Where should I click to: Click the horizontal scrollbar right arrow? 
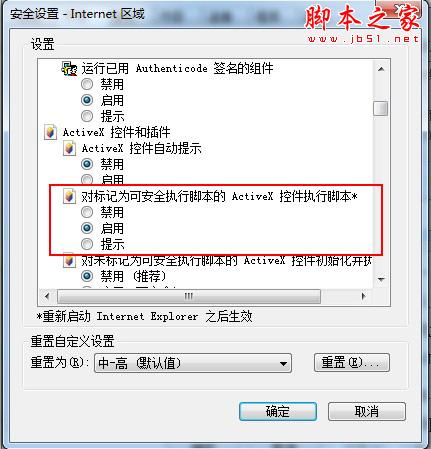pyautogui.click(x=364, y=296)
